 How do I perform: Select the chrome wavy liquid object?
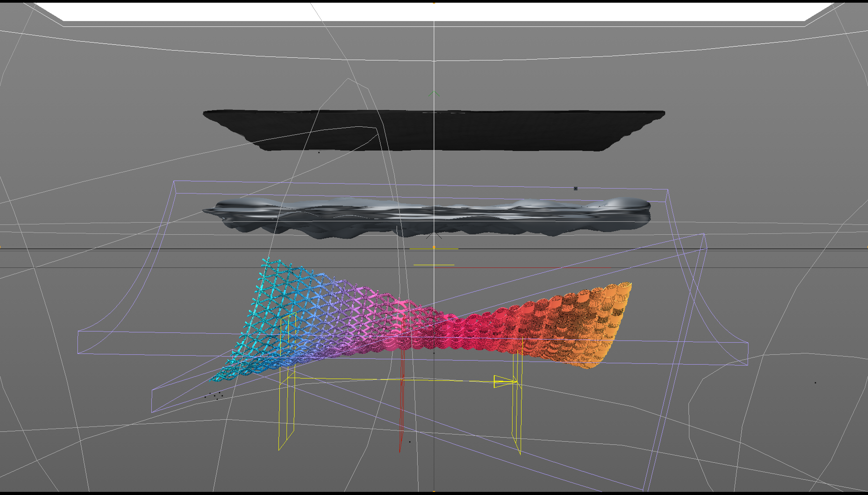(427, 218)
